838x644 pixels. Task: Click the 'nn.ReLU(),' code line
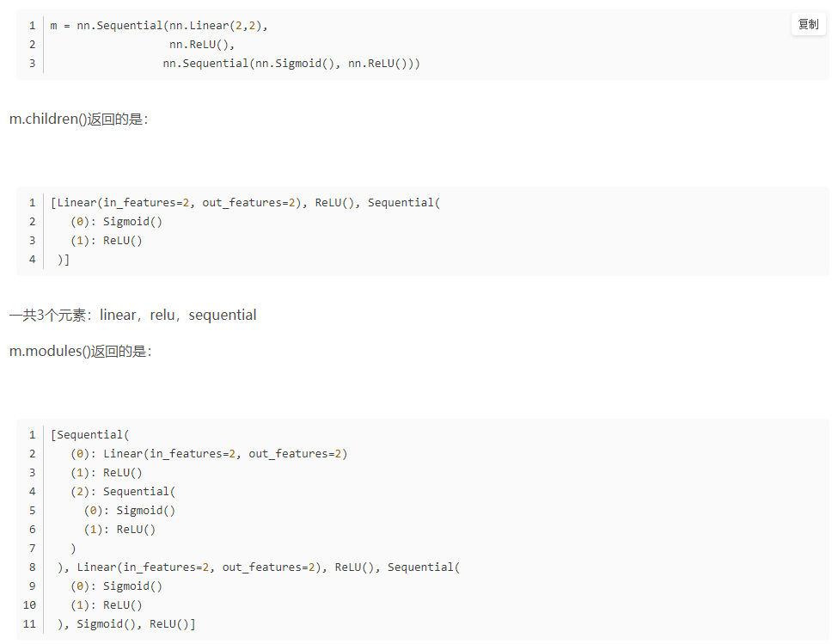point(201,45)
